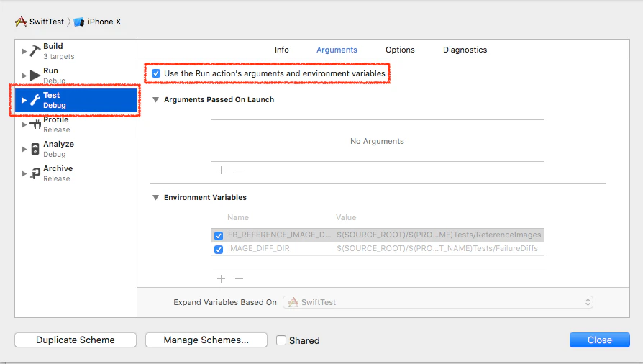Select the Test wrench icon
Viewport: 643px width, 364px height.
(x=35, y=100)
